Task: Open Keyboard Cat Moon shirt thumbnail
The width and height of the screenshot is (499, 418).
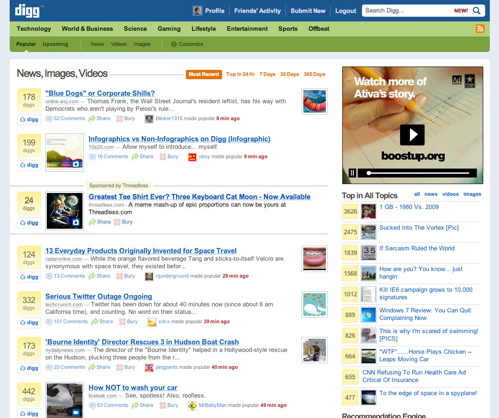Action: coord(64,211)
